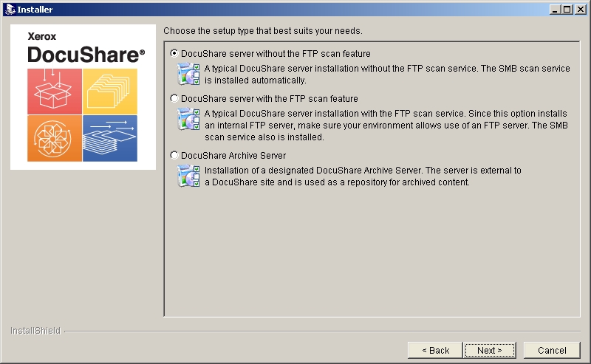The image size is (591, 364).
Task: Click the blue paper stack tile in logo
Action: (x=110, y=138)
